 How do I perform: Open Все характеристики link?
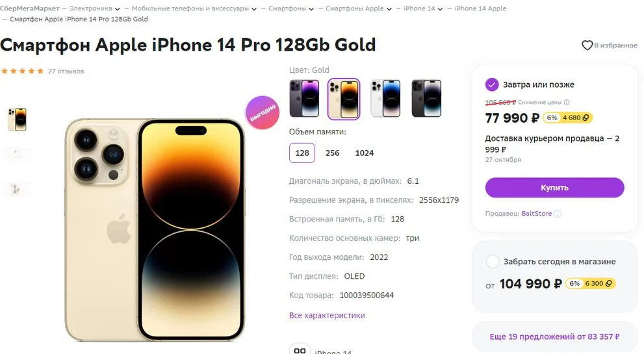pyautogui.click(x=327, y=316)
